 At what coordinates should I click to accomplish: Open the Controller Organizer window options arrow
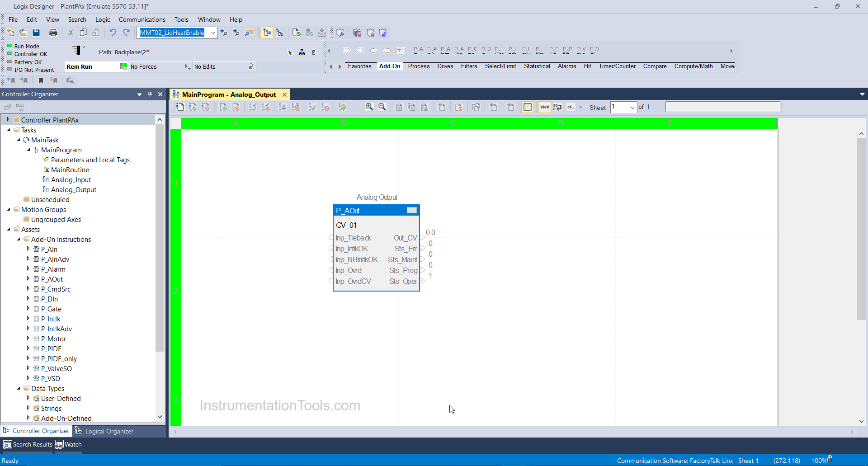139,94
